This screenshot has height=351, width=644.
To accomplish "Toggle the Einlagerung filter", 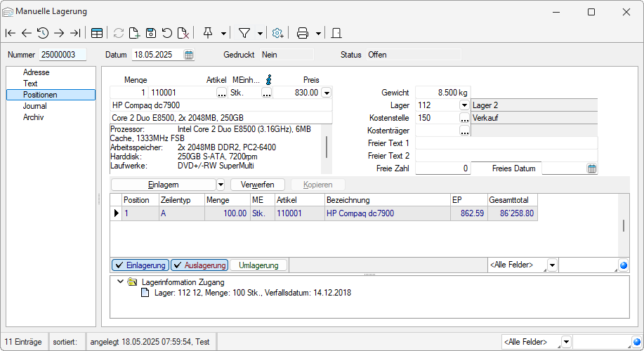I will tap(140, 265).
